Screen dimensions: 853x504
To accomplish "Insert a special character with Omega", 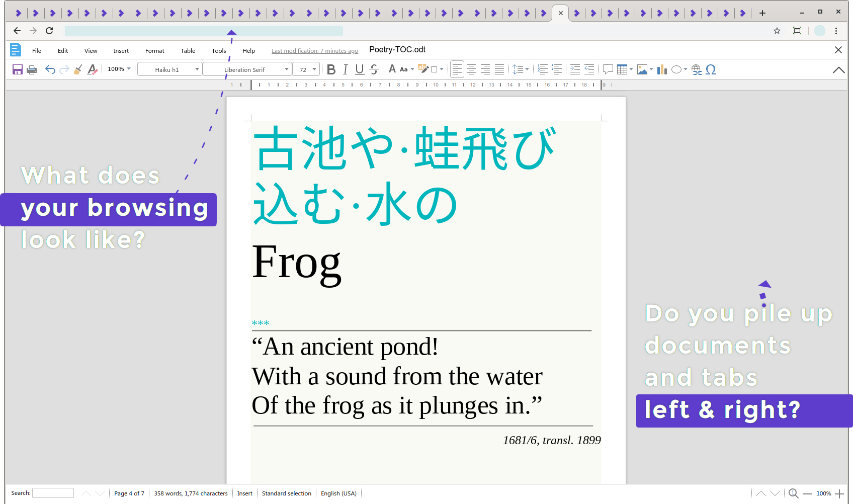I will [x=711, y=69].
